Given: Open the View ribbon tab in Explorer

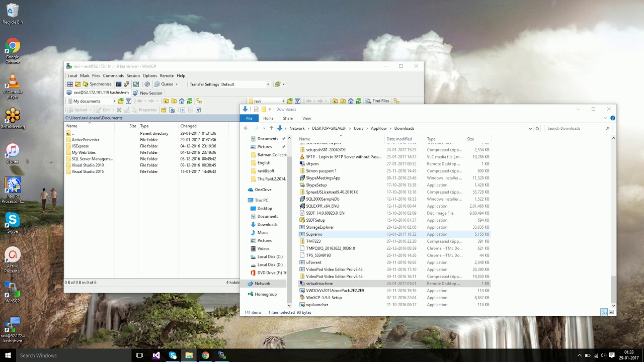Looking at the screenshot, I should [x=306, y=118].
